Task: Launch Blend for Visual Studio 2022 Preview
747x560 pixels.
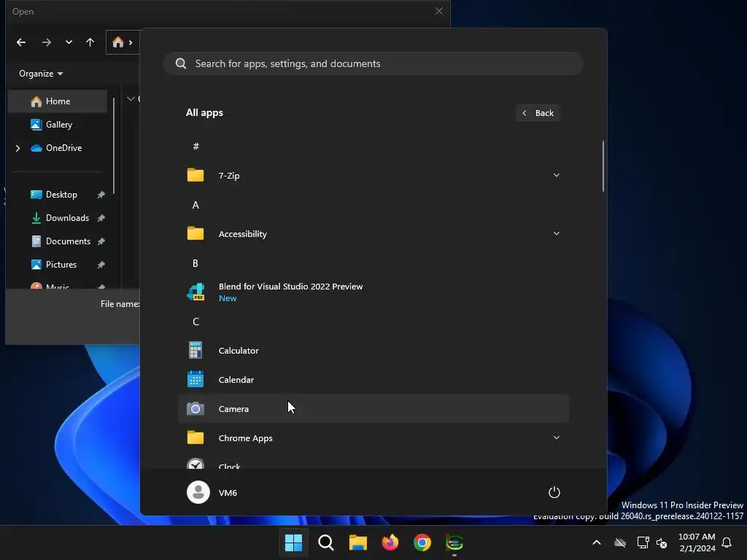Action: tap(373, 292)
